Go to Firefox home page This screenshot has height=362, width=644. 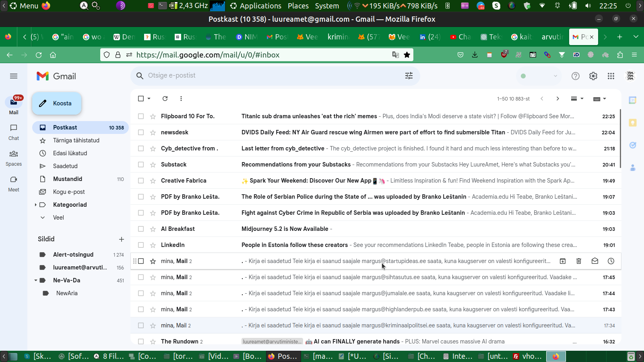click(53, 55)
